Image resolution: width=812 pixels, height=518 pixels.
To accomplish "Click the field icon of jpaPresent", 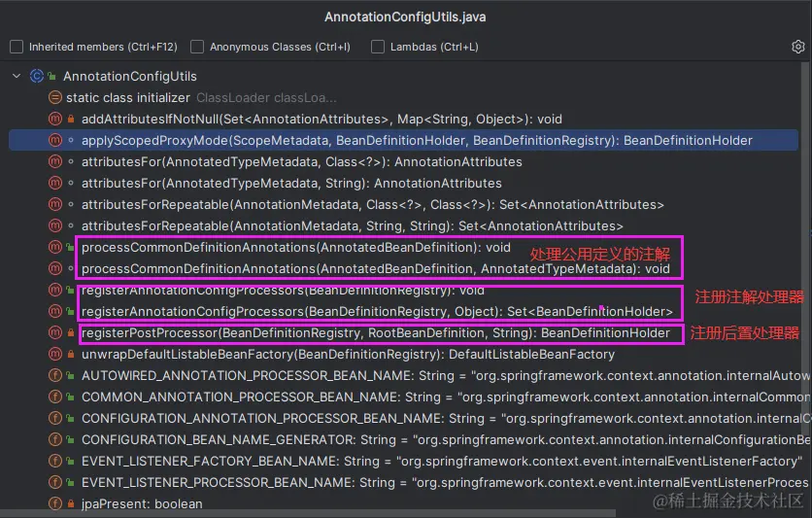I will click(55, 503).
